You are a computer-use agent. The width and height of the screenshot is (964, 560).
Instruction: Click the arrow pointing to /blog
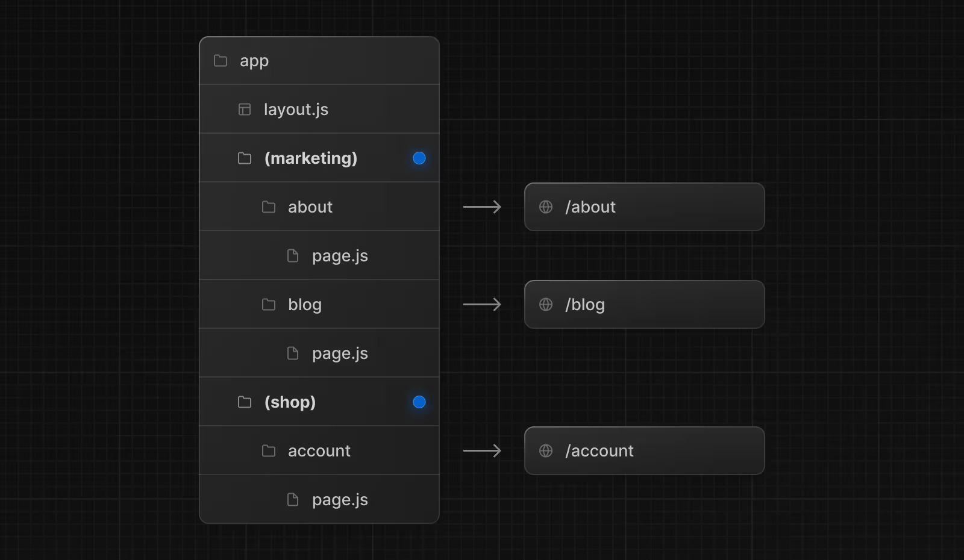point(482,304)
